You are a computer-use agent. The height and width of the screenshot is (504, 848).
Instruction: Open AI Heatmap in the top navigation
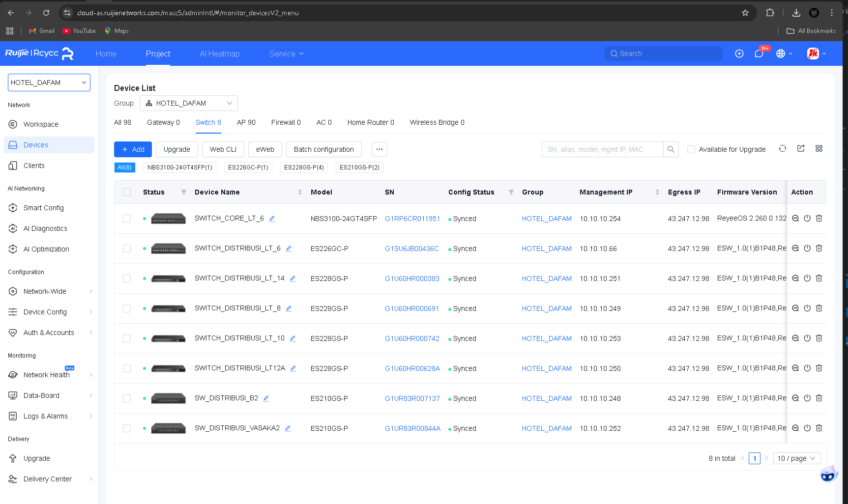[220, 54]
